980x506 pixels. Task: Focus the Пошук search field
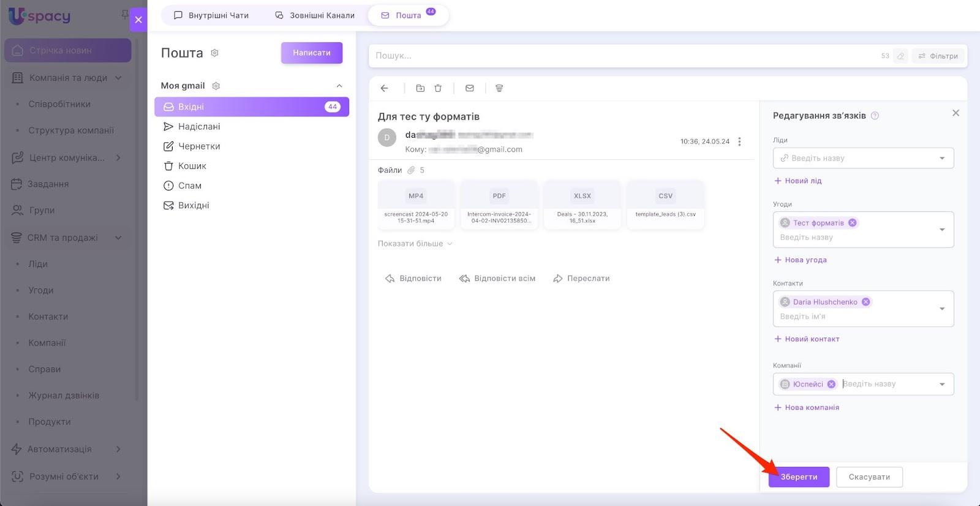click(625, 56)
